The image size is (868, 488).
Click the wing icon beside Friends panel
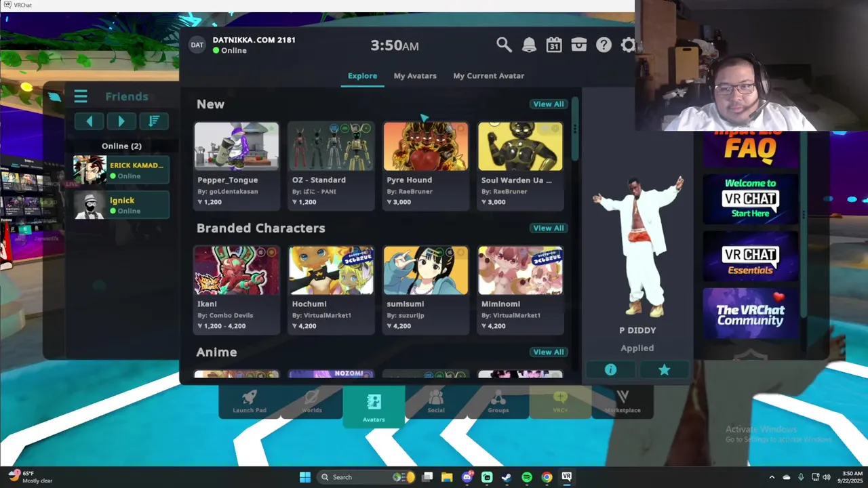coord(54,97)
